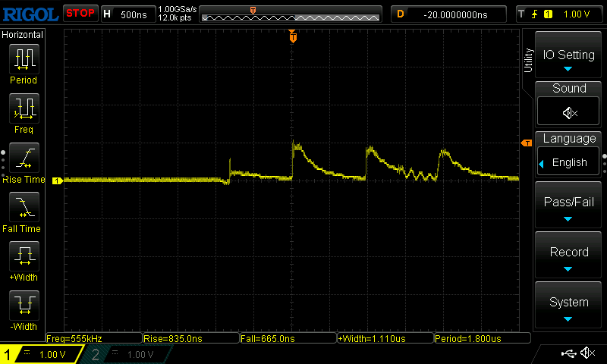Expand the Record submenu
This screenshot has height=364, width=607.
point(568,256)
